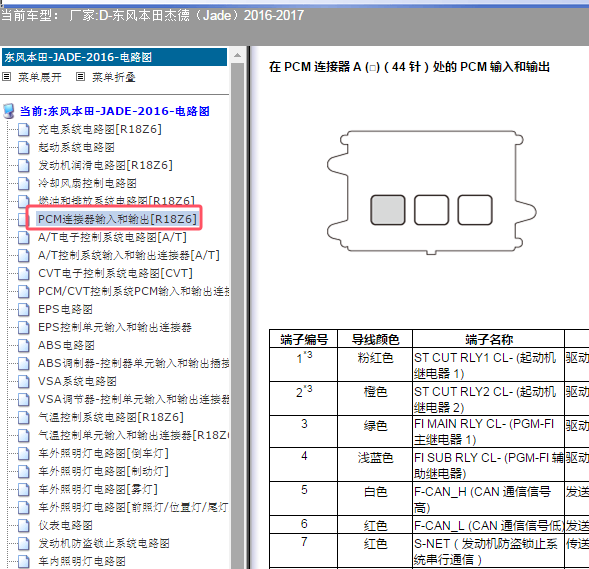Open 充电系统电路图[R18Z6] document
Screen dimensions: 589x569
point(100,129)
